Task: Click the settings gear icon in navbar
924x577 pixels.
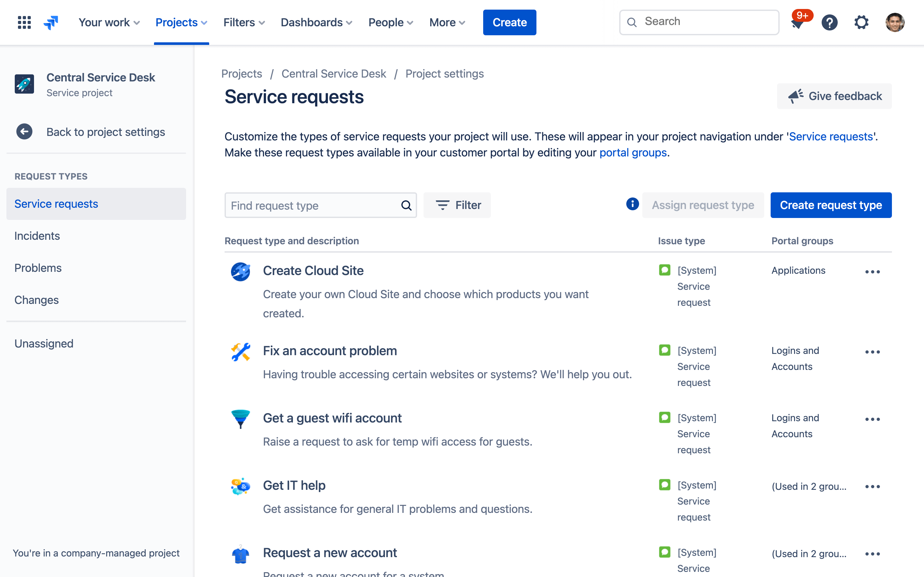Action: coord(862,22)
